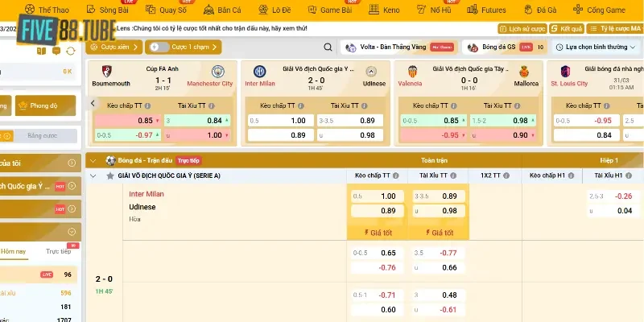Image resolution: width=644 pixels, height=322 pixels.
Task: Select 0.98 over odds in Valencia card
Action: point(503,120)
